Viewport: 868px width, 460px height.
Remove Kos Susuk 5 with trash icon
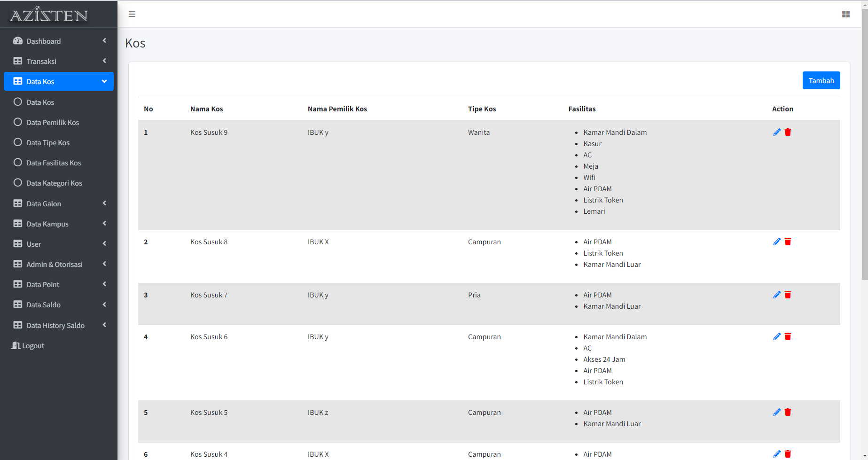788,413
